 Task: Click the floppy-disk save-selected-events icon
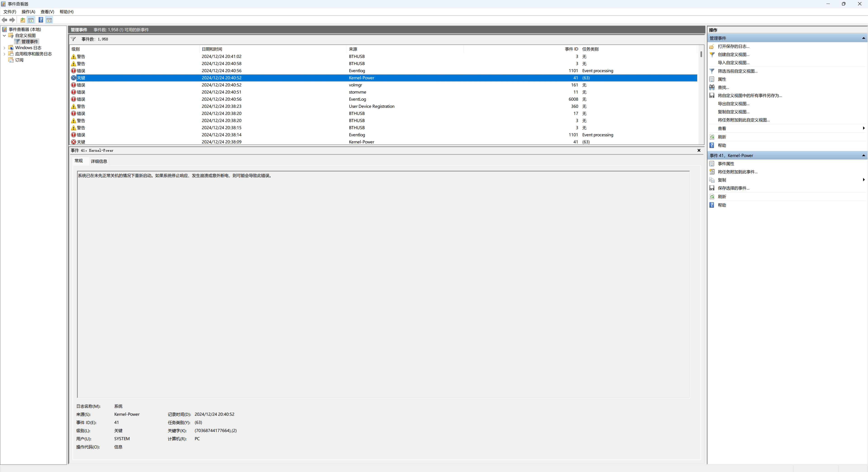click(x=712, y=188)
